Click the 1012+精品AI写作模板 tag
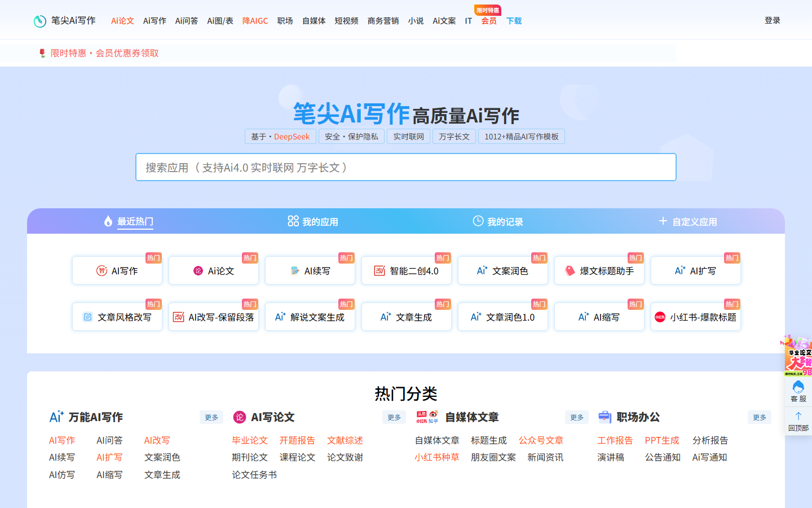 pos(522,137)
